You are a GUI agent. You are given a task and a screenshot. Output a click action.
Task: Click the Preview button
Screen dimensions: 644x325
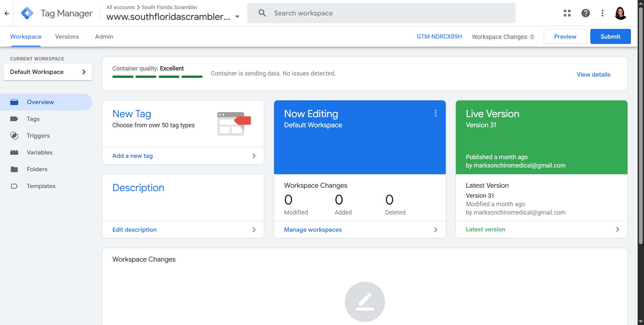coord(565,37)
